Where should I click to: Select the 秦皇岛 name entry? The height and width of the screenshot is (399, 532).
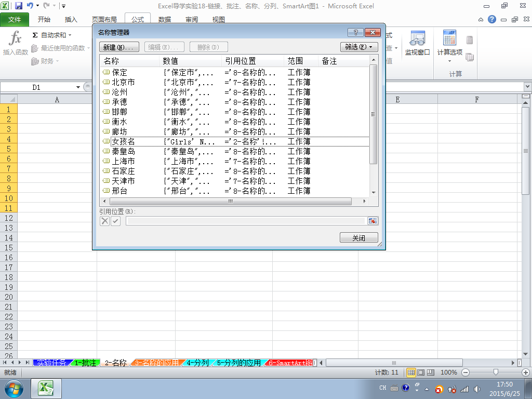pyautogui.click(x=235, y=151)
